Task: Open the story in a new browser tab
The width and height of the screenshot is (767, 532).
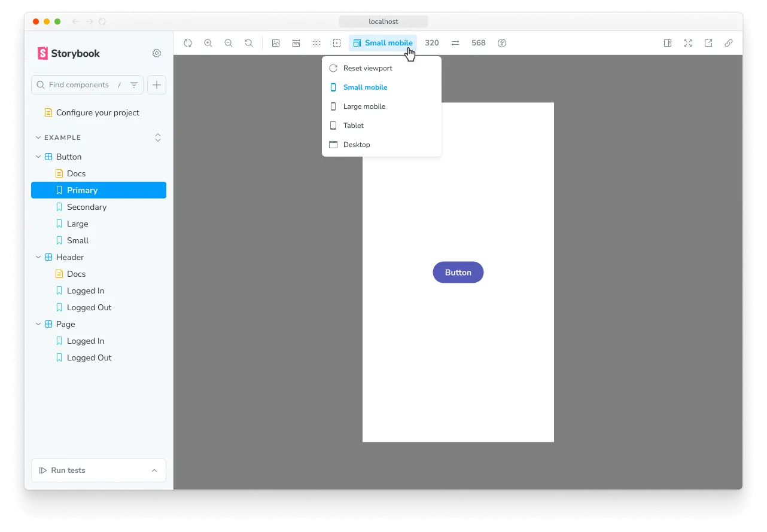Action: (708, 42)
